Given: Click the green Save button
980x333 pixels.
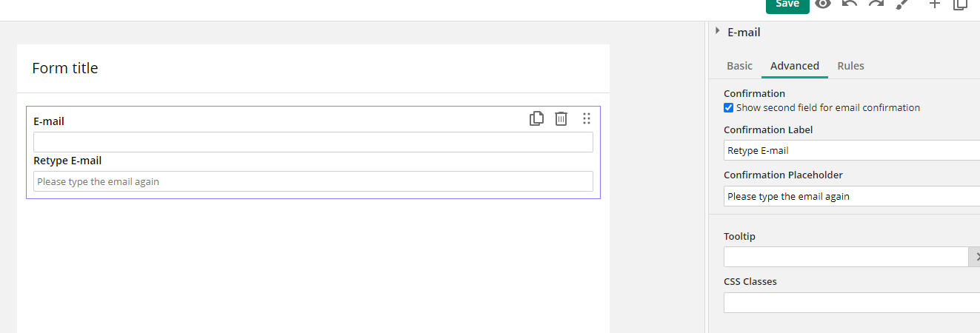Looking at the screenshot, I should (787, 4).
